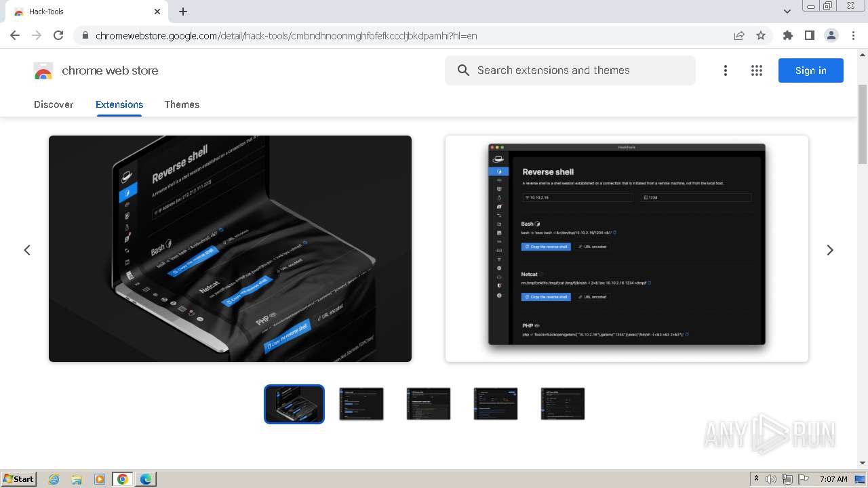Share this page icon in address bar
This screenshot has width=868, height=488.
tap(739, 36)
